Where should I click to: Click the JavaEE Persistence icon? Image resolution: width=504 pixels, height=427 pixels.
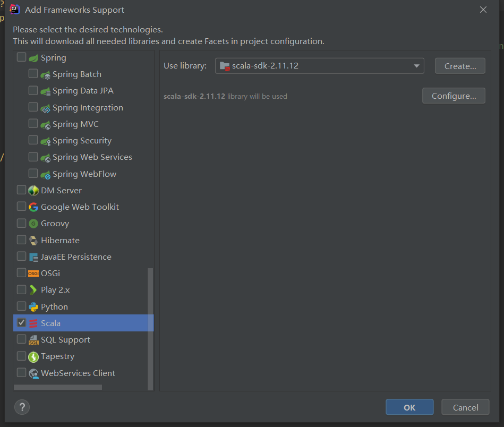33,257
